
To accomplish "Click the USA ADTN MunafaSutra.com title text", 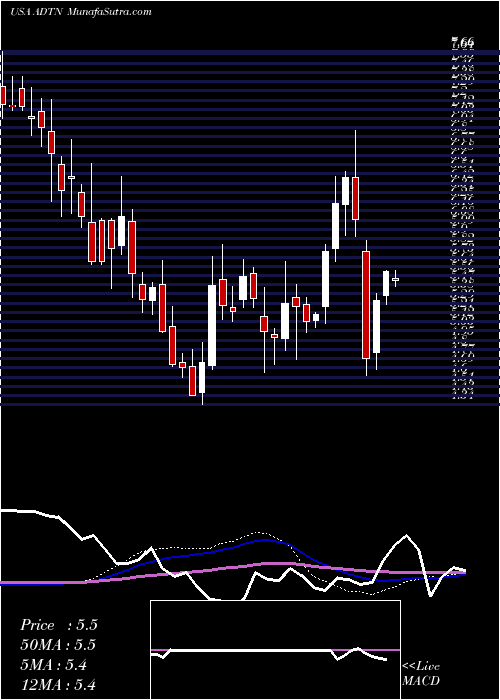I will pyautogui.click(x=80, y=12).
